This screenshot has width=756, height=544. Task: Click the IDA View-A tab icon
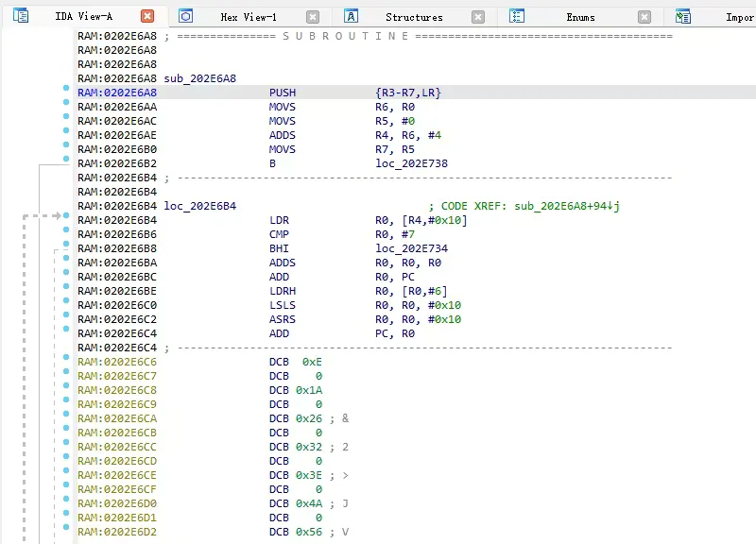pyautogui.click(x=20, y=16)
